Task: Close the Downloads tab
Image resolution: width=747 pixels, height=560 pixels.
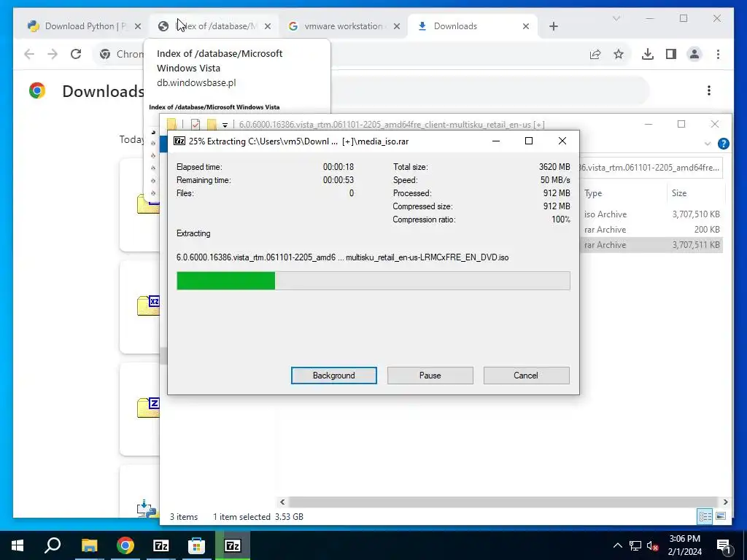Action: [x=526, y=26]
